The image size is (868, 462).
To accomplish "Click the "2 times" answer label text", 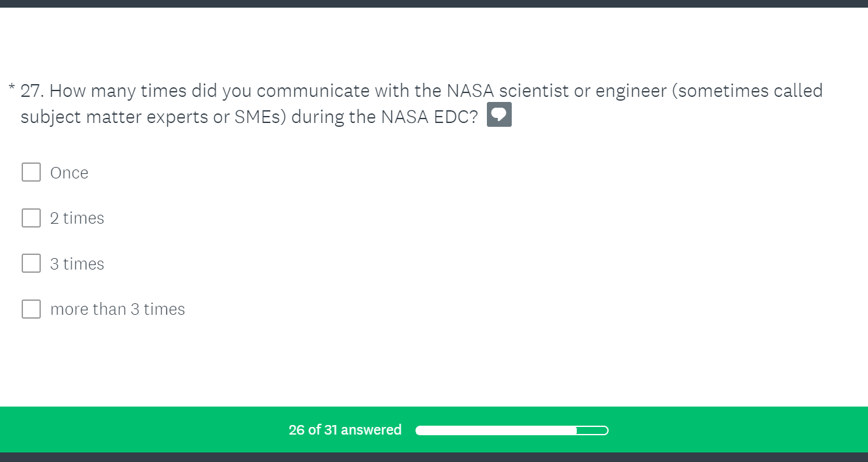I will [77, 218].
